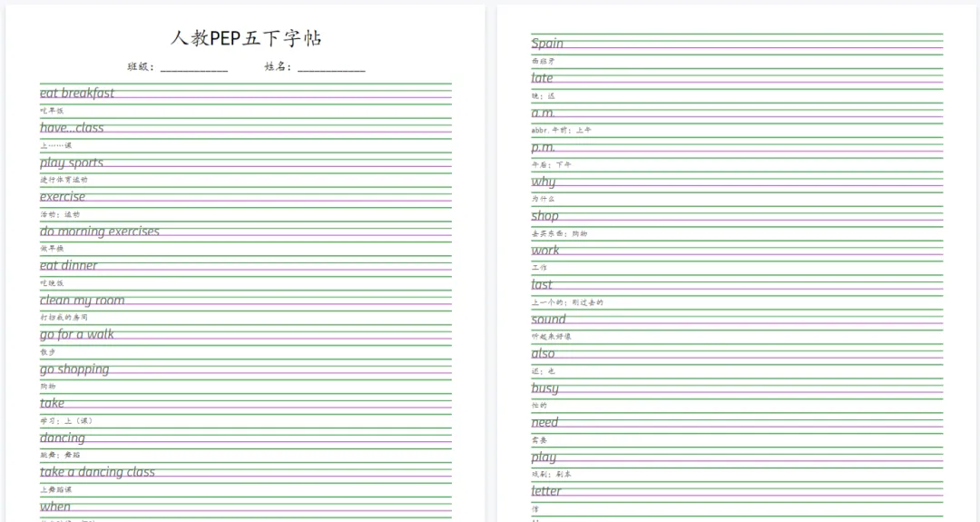The image size is (980, 522).
Task: Click the word 'work'
Action: [x=545, y=250]
